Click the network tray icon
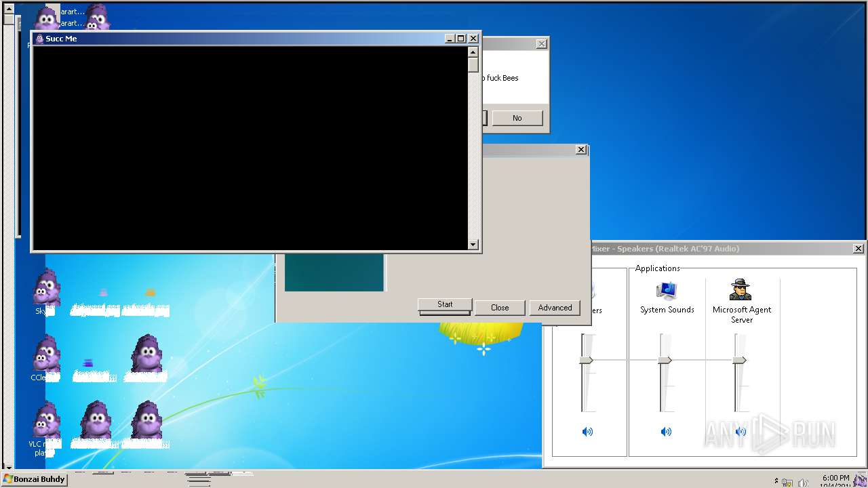The image size is (868, 488). pyautogui.click(x=788, y=483)
